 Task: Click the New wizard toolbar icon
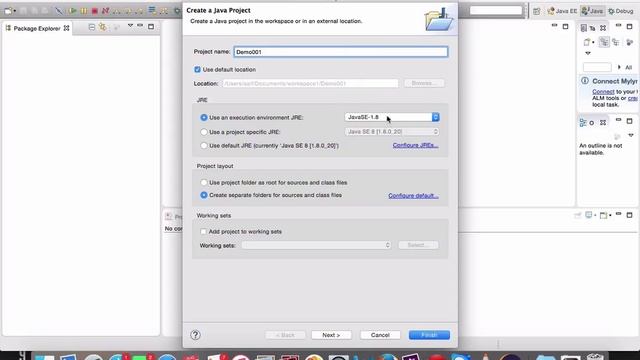tap(8, 11)
